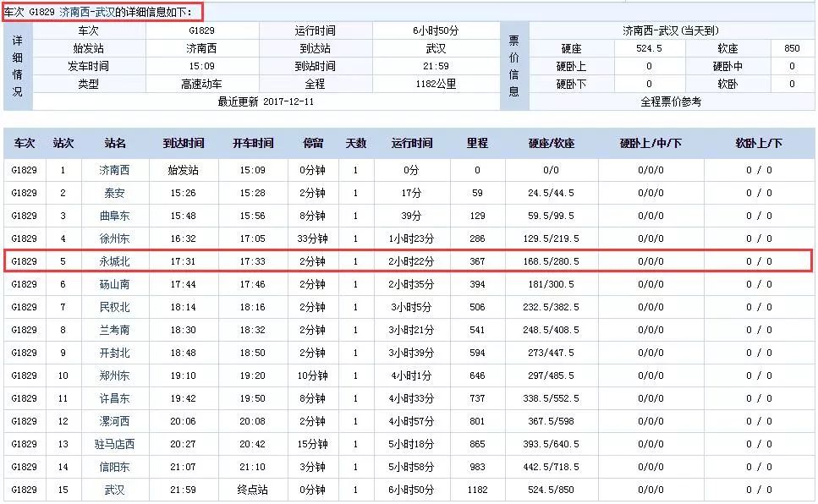
Task: Click the 硬卧上/中/下 column header
Action: tap(650, 144)
